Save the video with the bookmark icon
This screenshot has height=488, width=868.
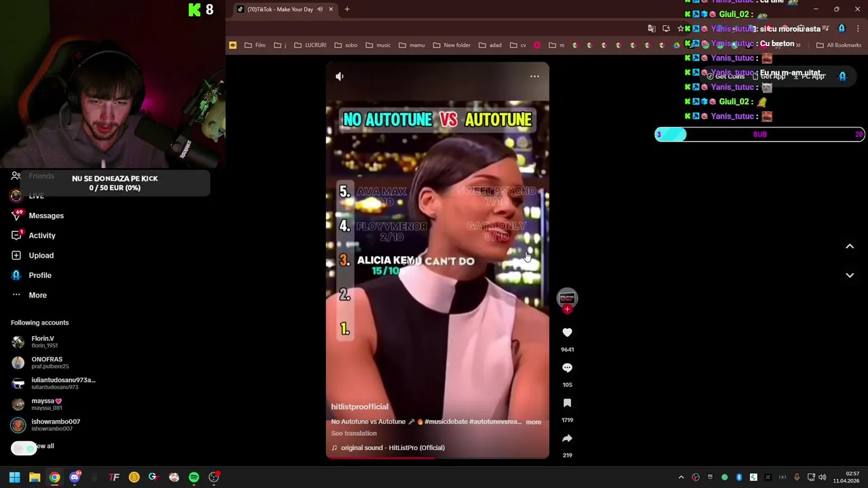tap(567, 403)
